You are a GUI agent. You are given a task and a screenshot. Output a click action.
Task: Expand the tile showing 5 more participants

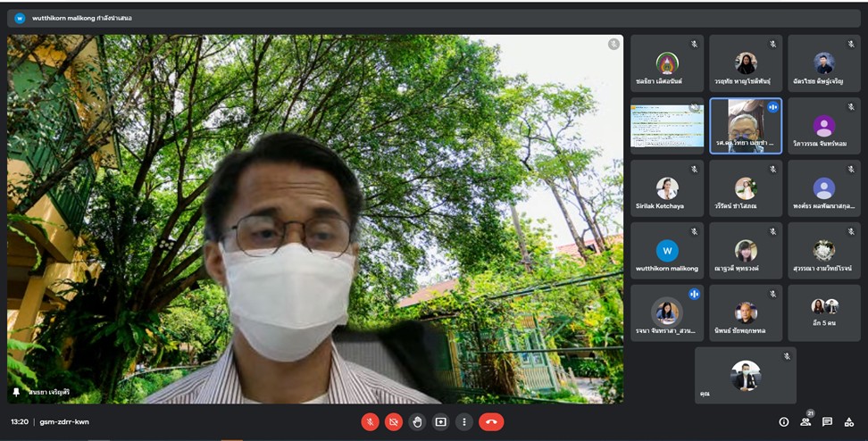coord(824,312)
